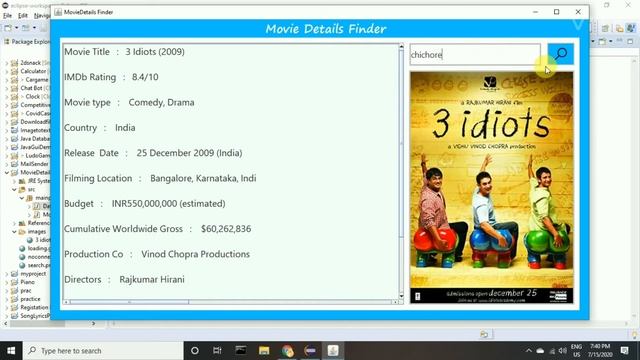This screenshot has height=360, width=640.
Task: Select the Cargame project in Package Explorer
Action: click(x=36, y=80)
